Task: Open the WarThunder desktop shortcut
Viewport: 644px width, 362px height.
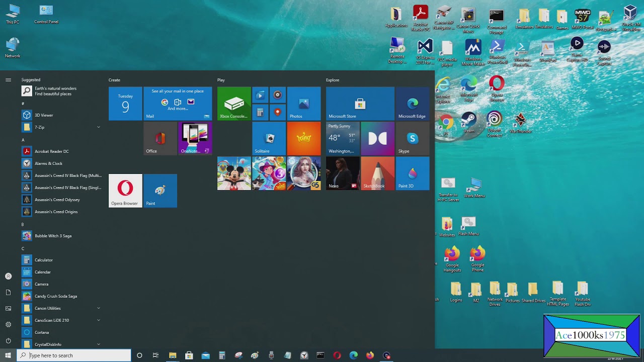Action: (x=520, y=123)
